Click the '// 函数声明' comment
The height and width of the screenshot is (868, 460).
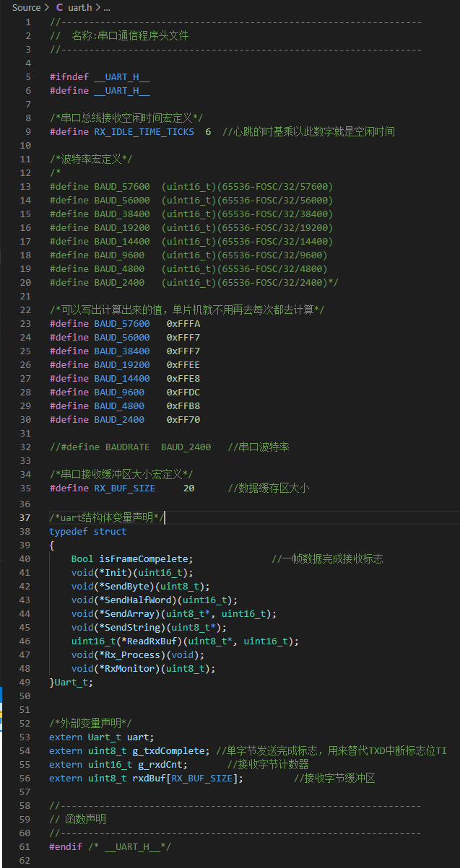[x=77, y=819]
